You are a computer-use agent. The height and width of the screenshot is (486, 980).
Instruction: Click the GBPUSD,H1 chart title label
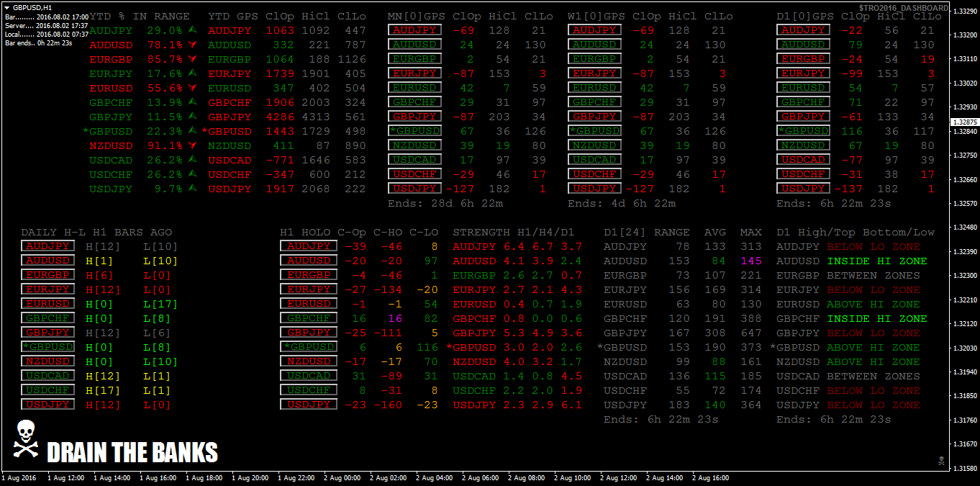(32, 6)
